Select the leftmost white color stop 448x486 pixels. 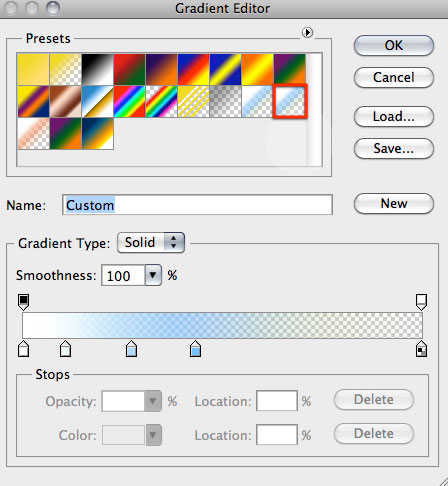[23, 349]
